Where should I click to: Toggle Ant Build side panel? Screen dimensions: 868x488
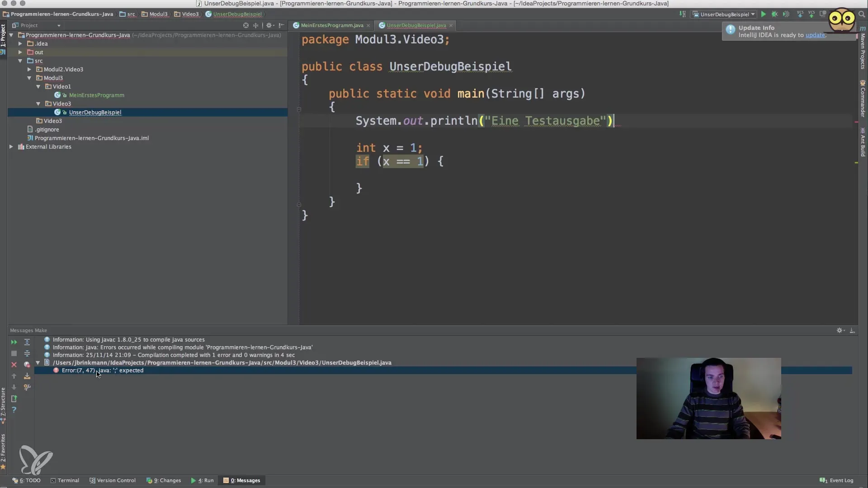point(863,142)
